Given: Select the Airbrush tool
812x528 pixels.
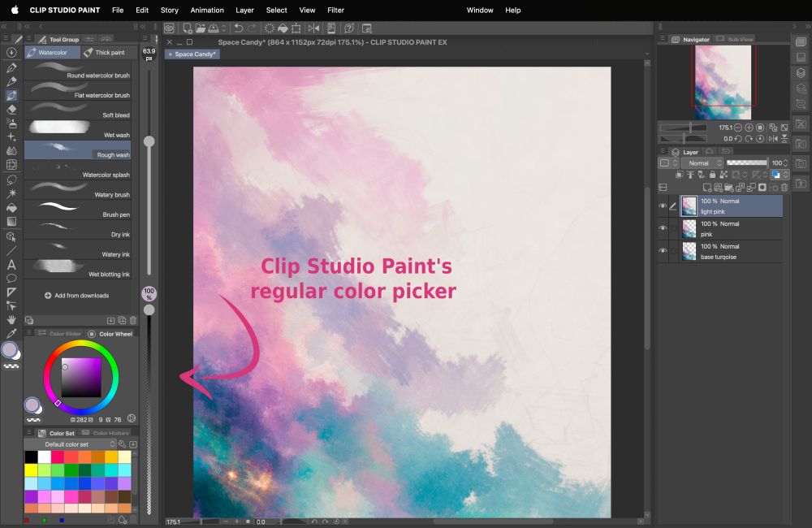Looking at the screenshot, I should pos(11,123).
